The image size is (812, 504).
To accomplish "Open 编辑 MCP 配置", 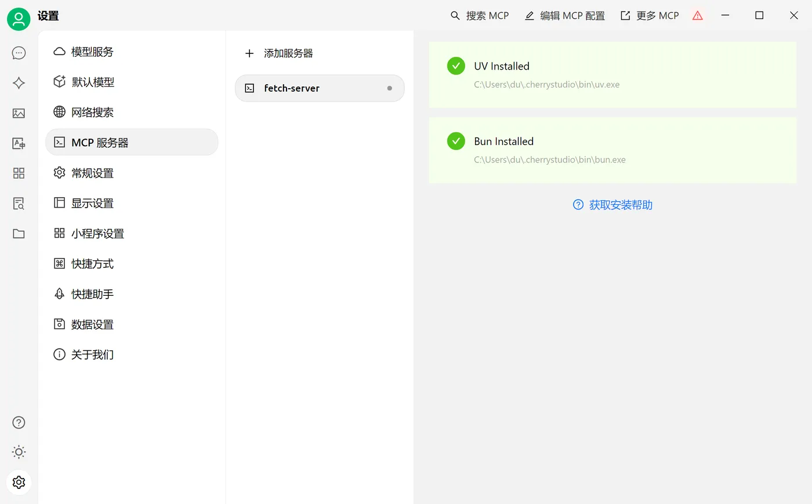I will pyautogui.click(x=564, y=16).
